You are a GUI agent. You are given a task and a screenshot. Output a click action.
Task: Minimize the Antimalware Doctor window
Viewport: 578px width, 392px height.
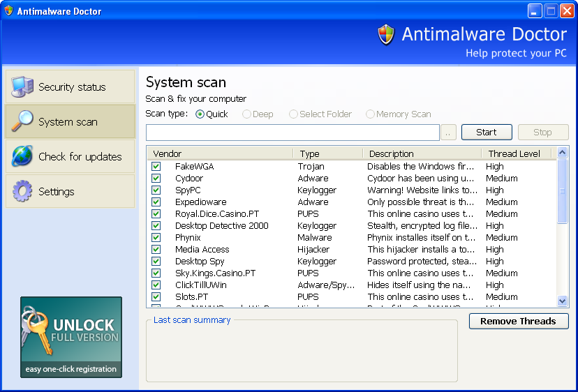535,10
